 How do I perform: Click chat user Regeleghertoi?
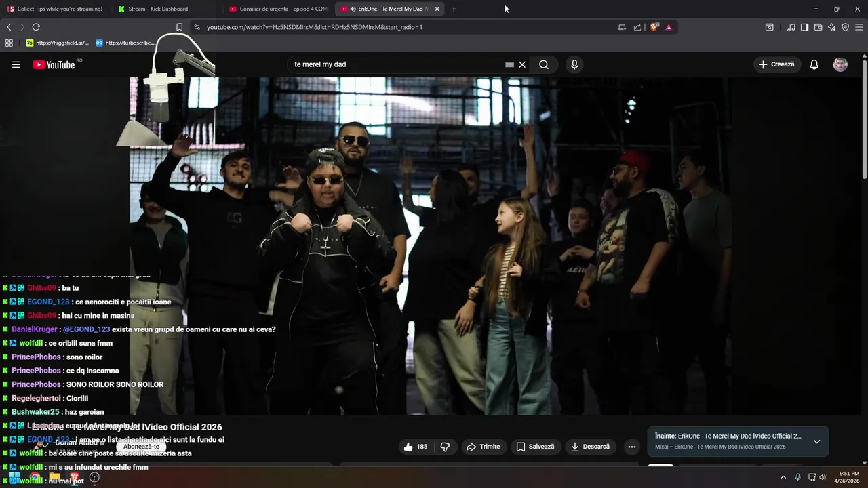pos(36,399)
